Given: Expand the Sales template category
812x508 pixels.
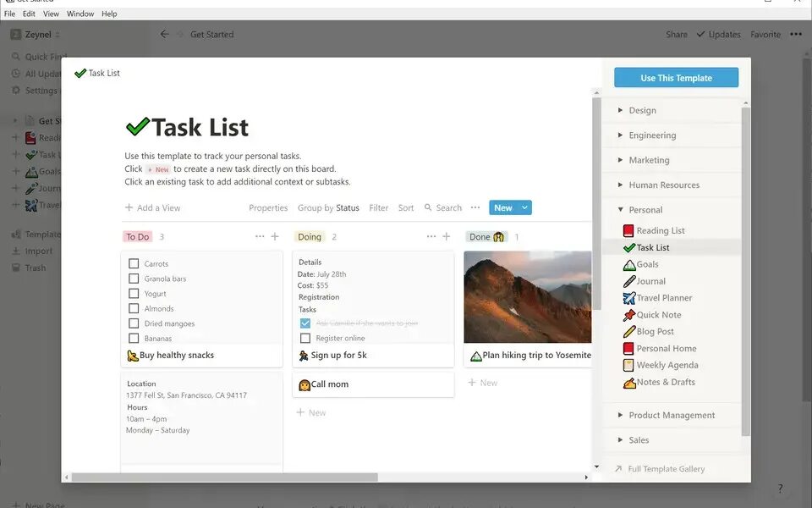Looking at the screenshot, I should (x=620, y=439).
